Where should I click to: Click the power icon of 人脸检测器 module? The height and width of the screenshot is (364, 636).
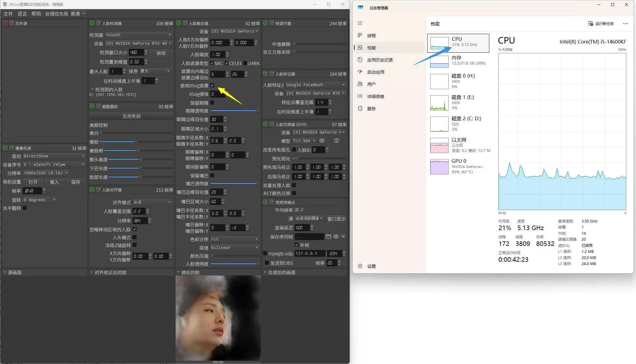92,23
